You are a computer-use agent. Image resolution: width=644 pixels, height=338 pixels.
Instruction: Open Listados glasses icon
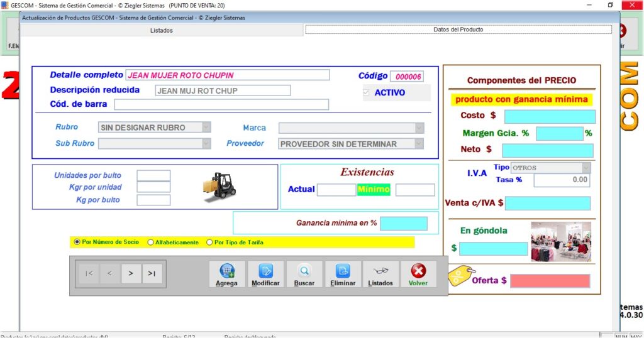pyautogui.click(x=380, y=271)
